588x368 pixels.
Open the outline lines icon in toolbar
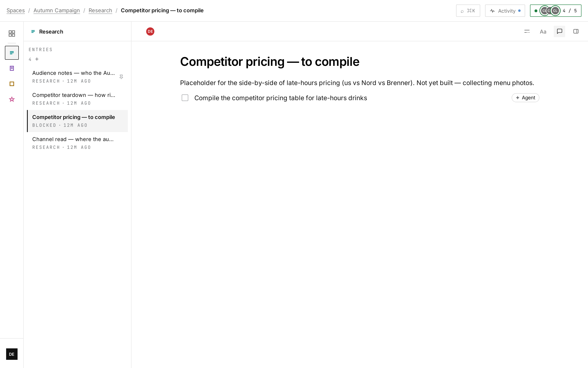pos(527,31)
